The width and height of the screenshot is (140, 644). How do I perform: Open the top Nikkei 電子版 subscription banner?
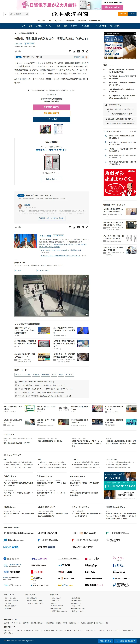[x=70, y=5]
